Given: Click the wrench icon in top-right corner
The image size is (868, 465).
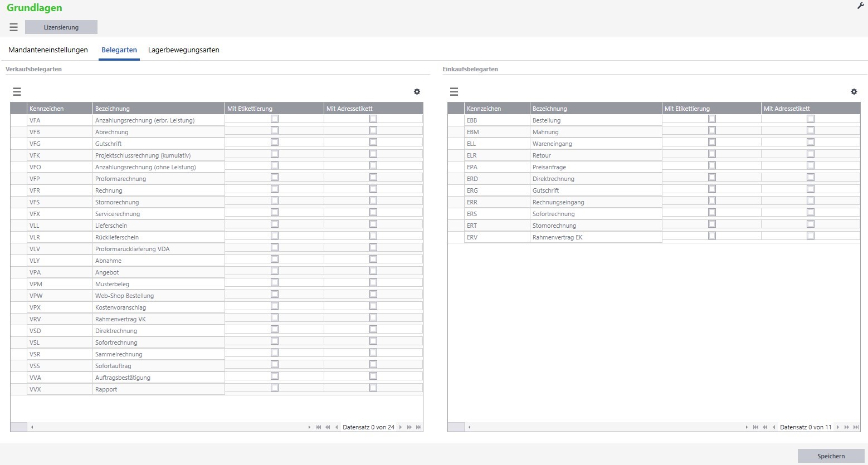Looking at the screenshot, I should [x=860, y=6].
